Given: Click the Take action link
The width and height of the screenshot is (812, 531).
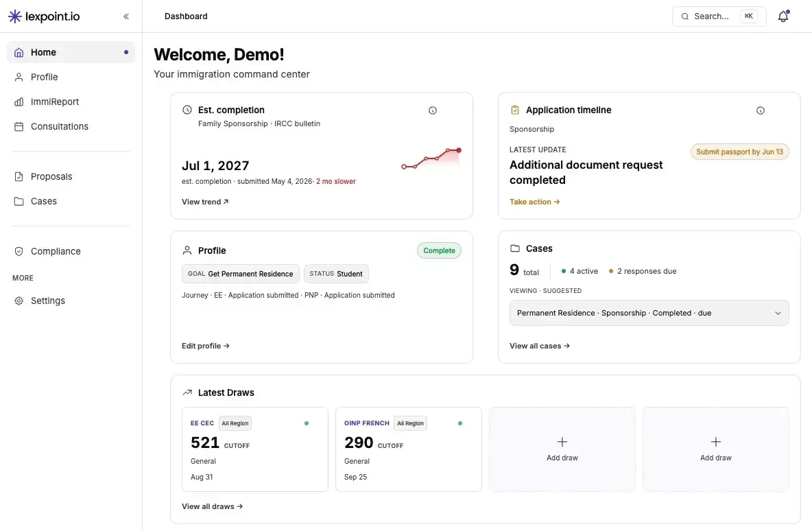Looking at the screenshot, I should click(x=534, y=202).
